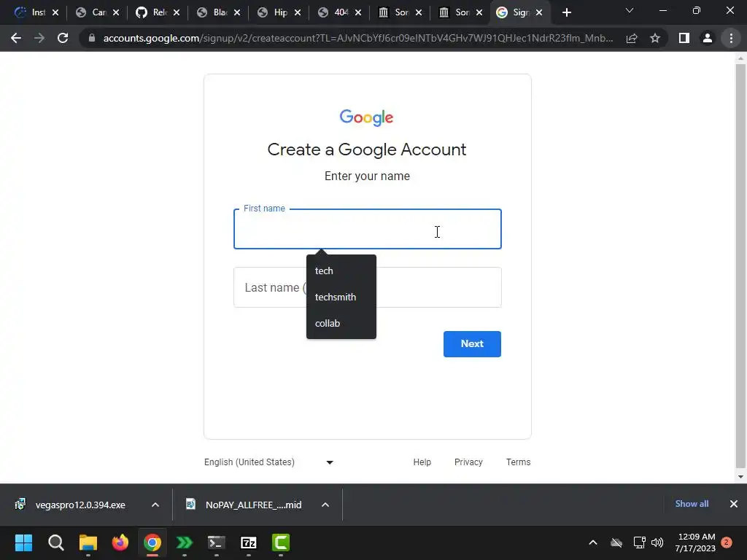Screen dimensions: 747x560
Task: Click the browser forward arrow
Action: (x=39, y=38)
